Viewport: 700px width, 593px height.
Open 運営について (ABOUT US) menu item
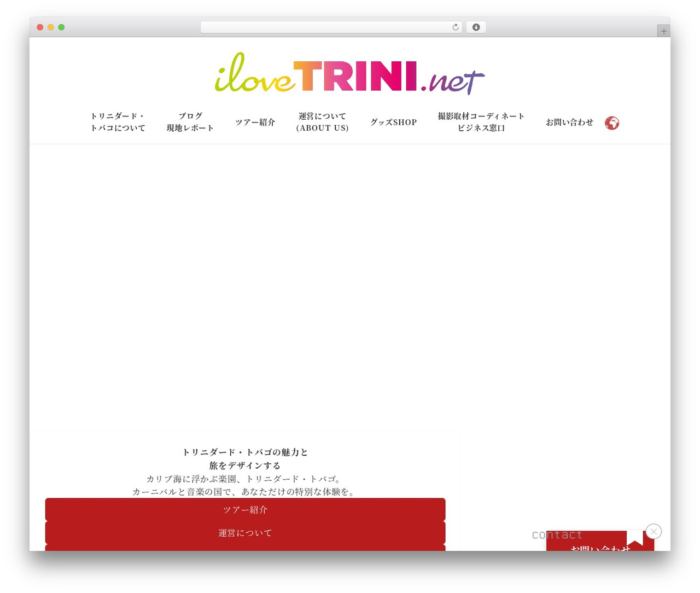tap(323, 122)
